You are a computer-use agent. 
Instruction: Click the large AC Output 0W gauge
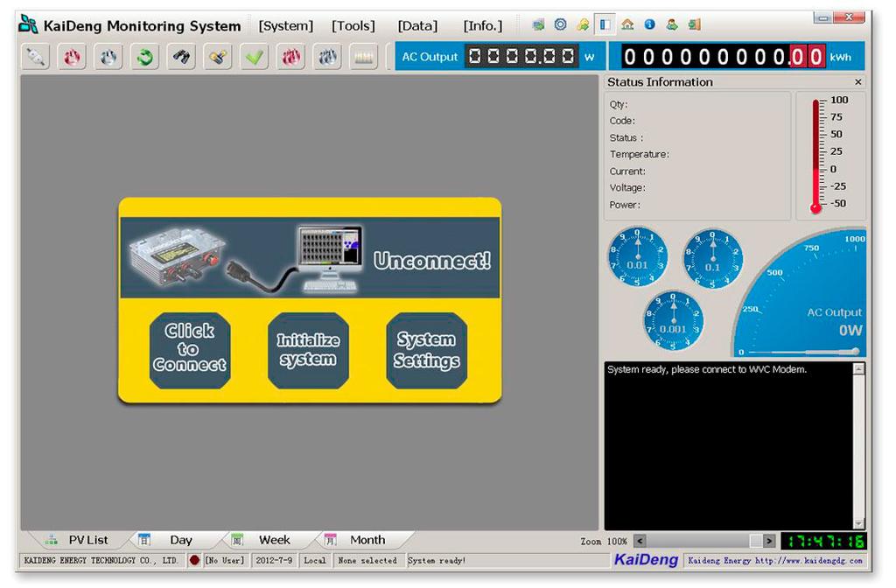(800, 294)
